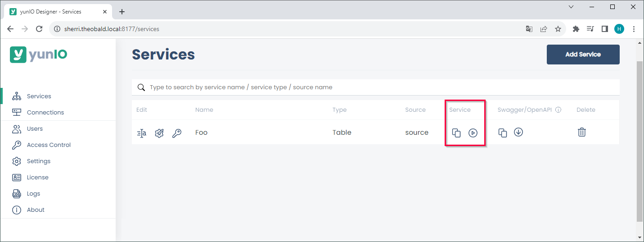Click the Access Control key icon
The image size is (644, 242).
(17, 145)
